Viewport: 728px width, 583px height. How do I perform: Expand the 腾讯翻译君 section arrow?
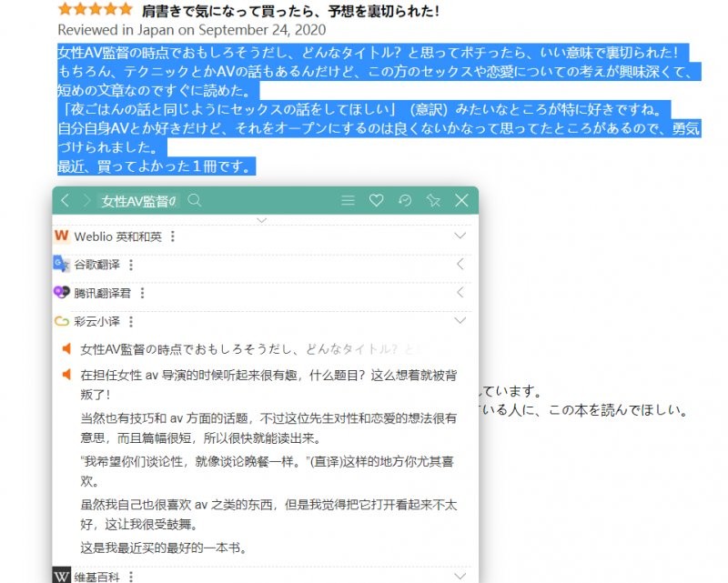coord(460,293)
